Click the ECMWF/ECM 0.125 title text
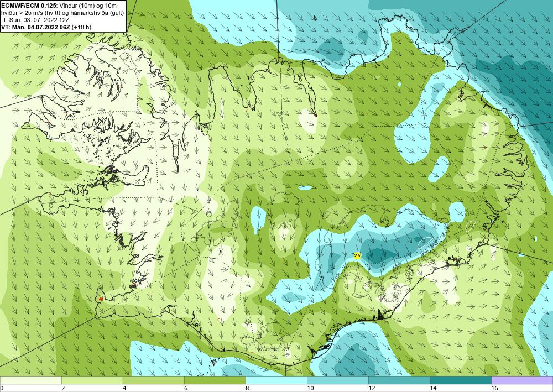Image resolution: width=553 pixels, height=392 pixels. (x=28, y=5)
